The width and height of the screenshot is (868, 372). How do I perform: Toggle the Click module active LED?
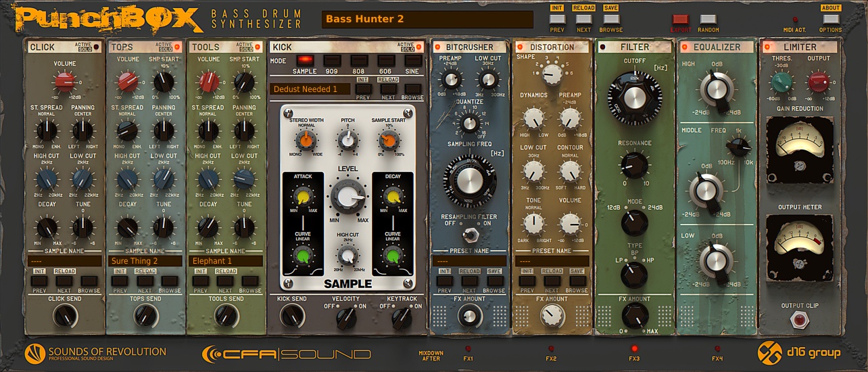pos(97,47)
